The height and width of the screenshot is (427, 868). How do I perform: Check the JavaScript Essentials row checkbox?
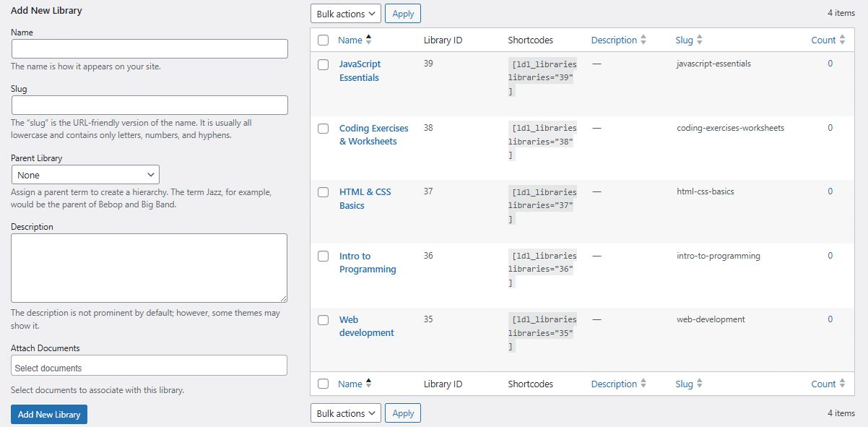(x=324, y=64)
